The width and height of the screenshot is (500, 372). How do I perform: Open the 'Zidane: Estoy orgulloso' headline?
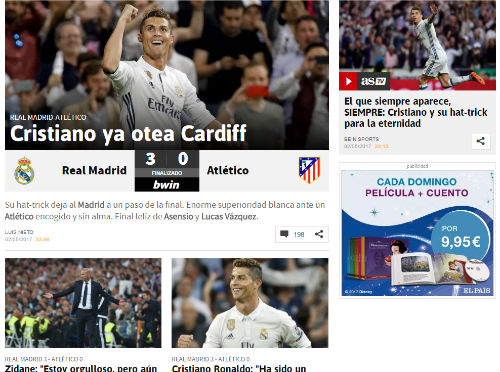pos(81,368)
